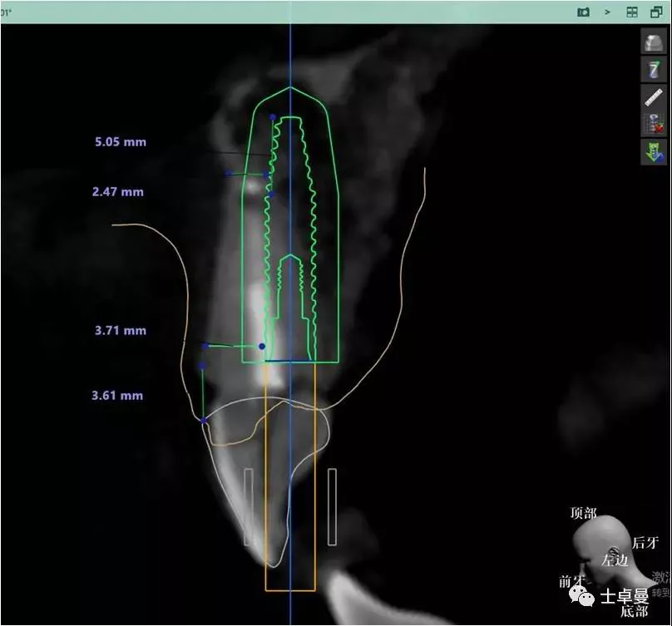Click the delete implant icon with red X

(x=653, y=124)
